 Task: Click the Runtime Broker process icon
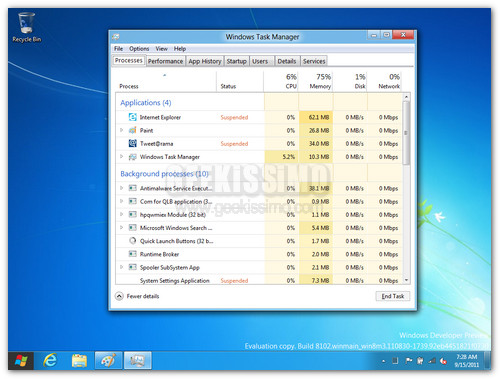click(133, 254)
